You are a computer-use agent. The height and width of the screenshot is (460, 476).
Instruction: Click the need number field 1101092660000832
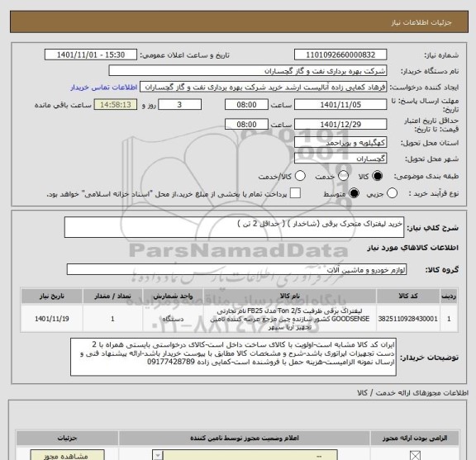(x=340, y=55)
